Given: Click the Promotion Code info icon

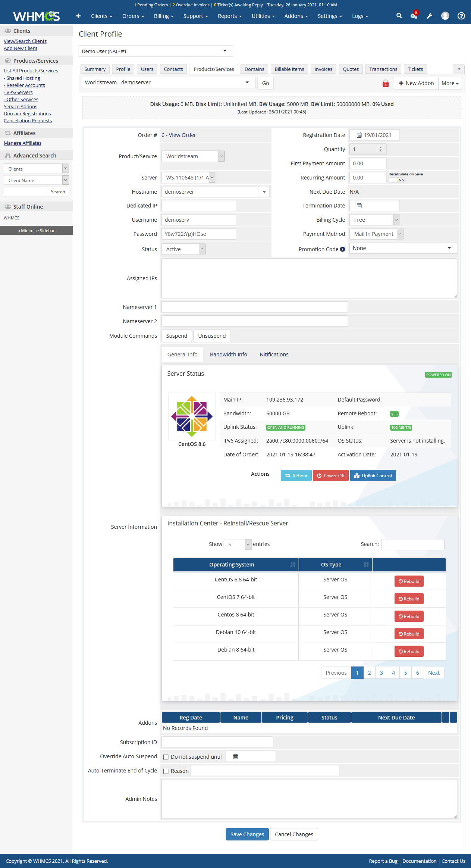Looking at the screenshot, I should pos(342,249).
